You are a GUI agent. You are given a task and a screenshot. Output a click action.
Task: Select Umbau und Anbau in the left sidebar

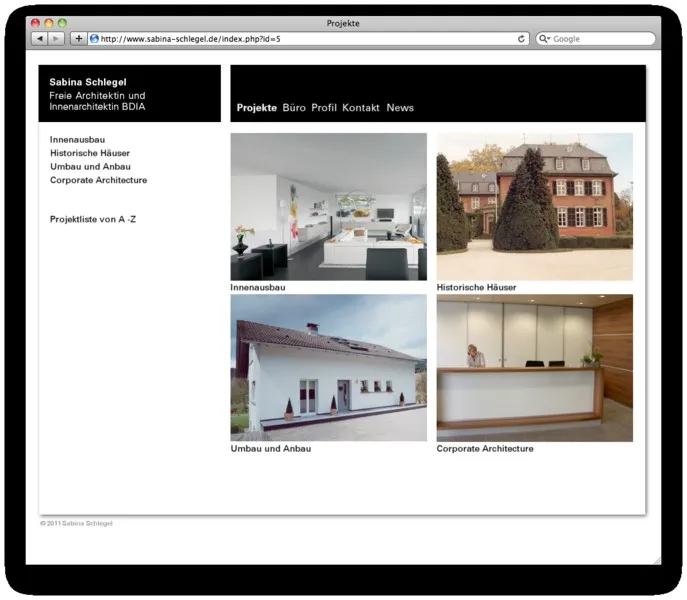tap(90, 167)
